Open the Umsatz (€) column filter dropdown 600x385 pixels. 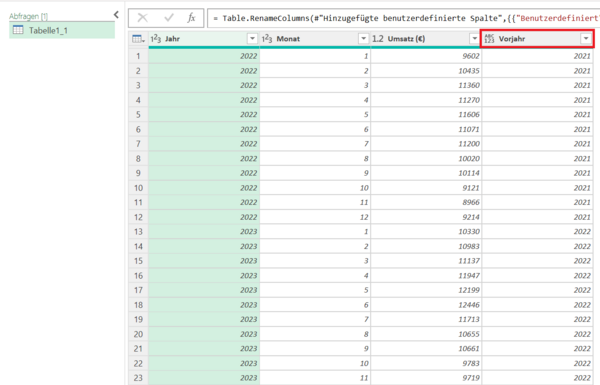(x=474, y=39)
